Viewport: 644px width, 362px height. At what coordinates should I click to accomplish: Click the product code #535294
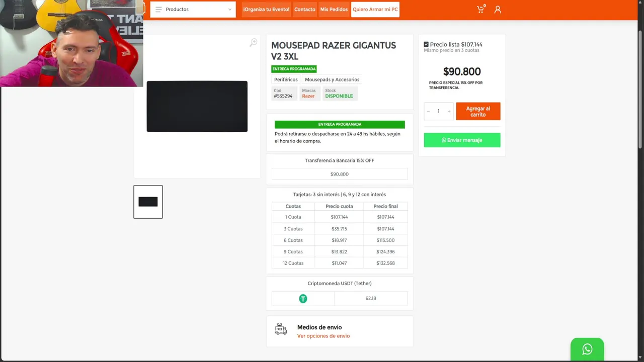pos(283,96)
